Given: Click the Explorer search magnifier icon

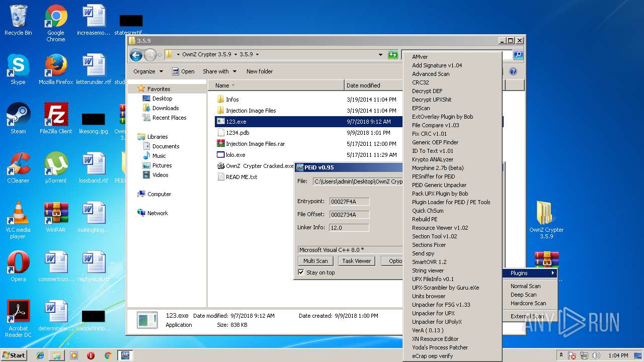Looking at the screenshot, I should (x=518, y=55).
